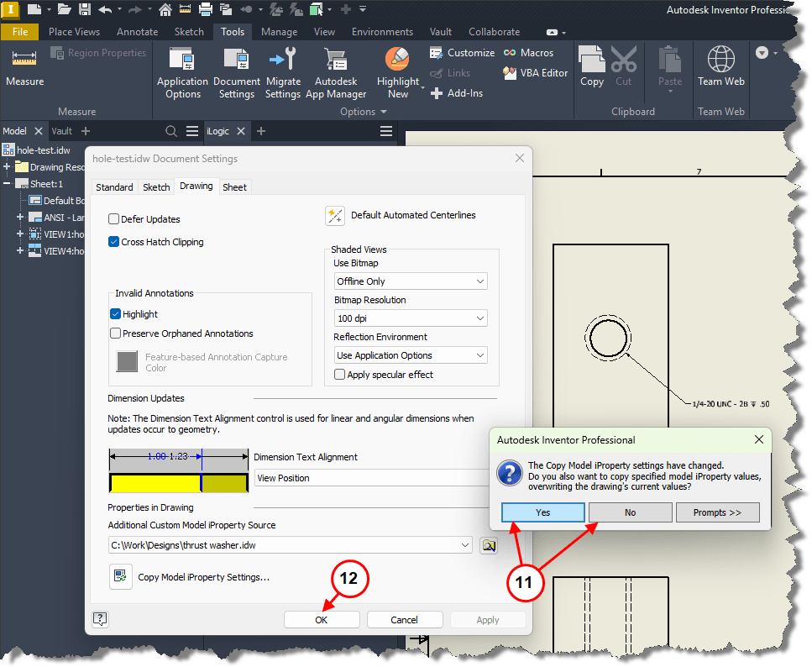This screenshot has height=667, width=812.
Task: Open the Bitmap Resolution dropdown
Action: [x=411, y=318]
